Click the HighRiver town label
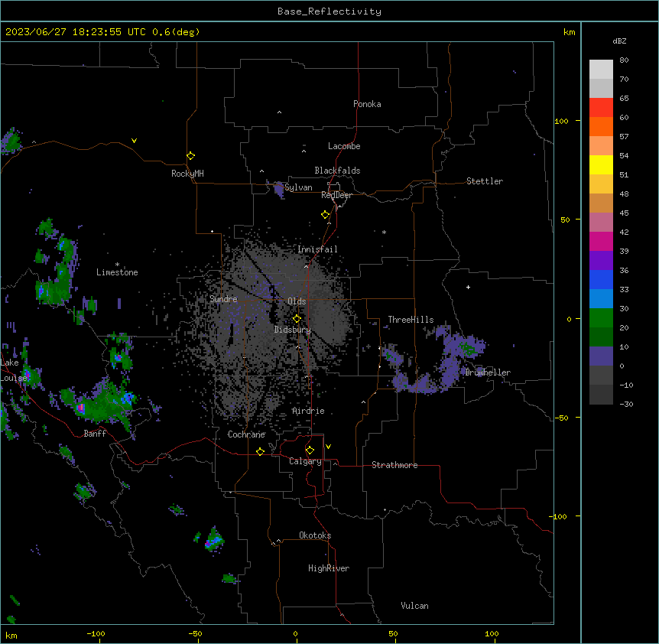659x644 pixels. pos(329,568)
